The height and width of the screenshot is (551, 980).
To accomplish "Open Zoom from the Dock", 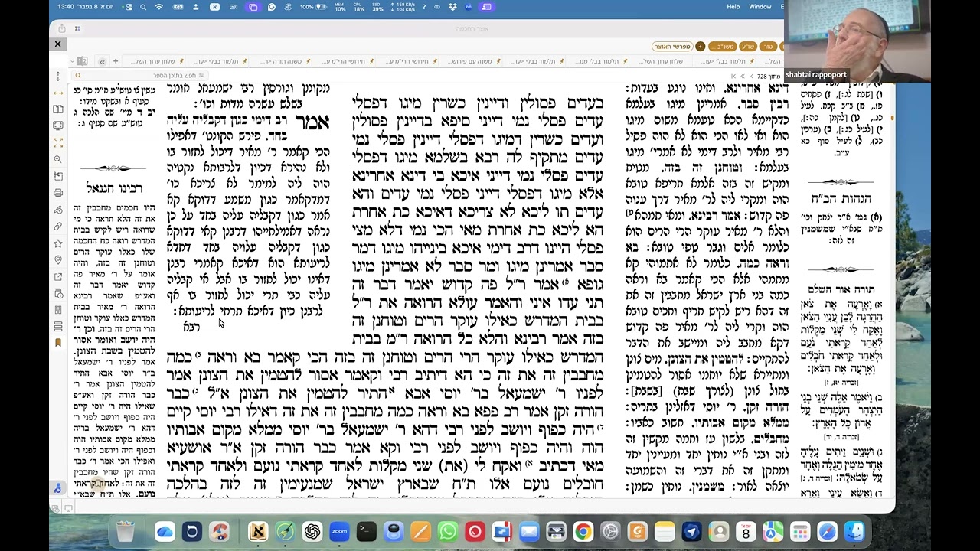I will pos(339,531).
